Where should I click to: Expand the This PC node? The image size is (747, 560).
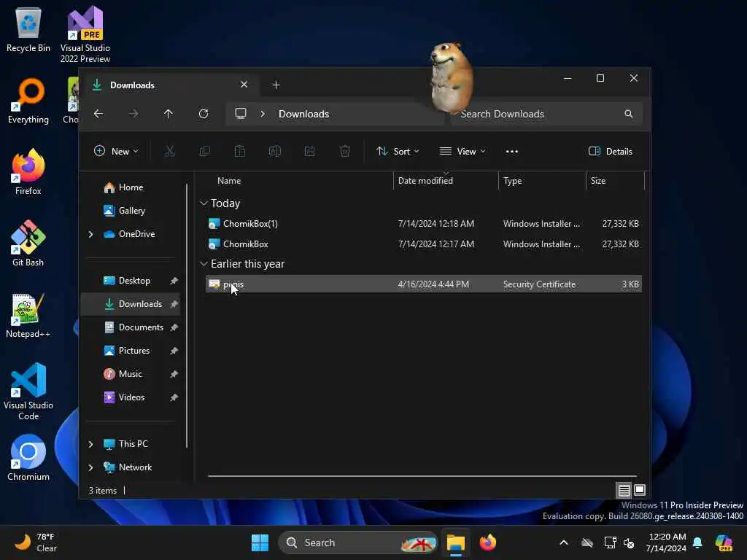click(90, 444)
